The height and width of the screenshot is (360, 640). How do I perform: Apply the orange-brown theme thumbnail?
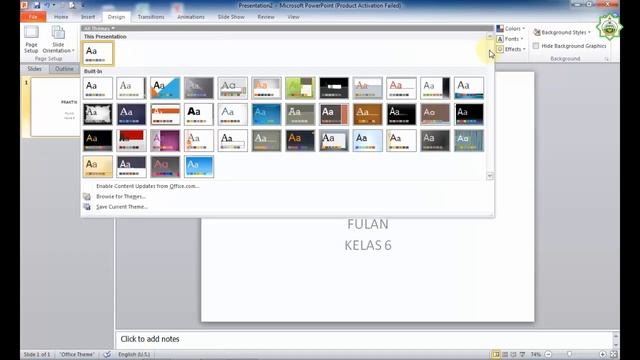(x=367, y=114)
